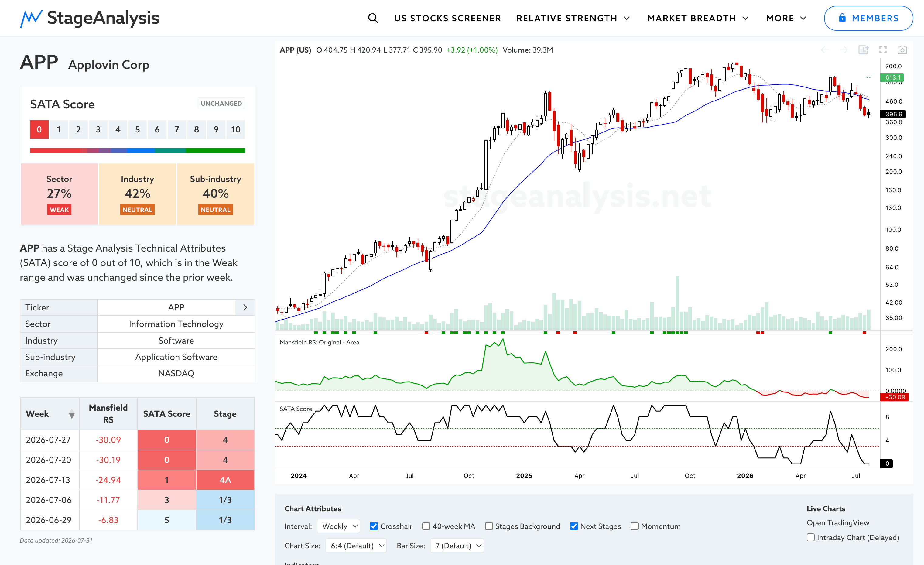Click the Mansfield RS column header
Screen dimensions: 924x565
pos(108,414)
